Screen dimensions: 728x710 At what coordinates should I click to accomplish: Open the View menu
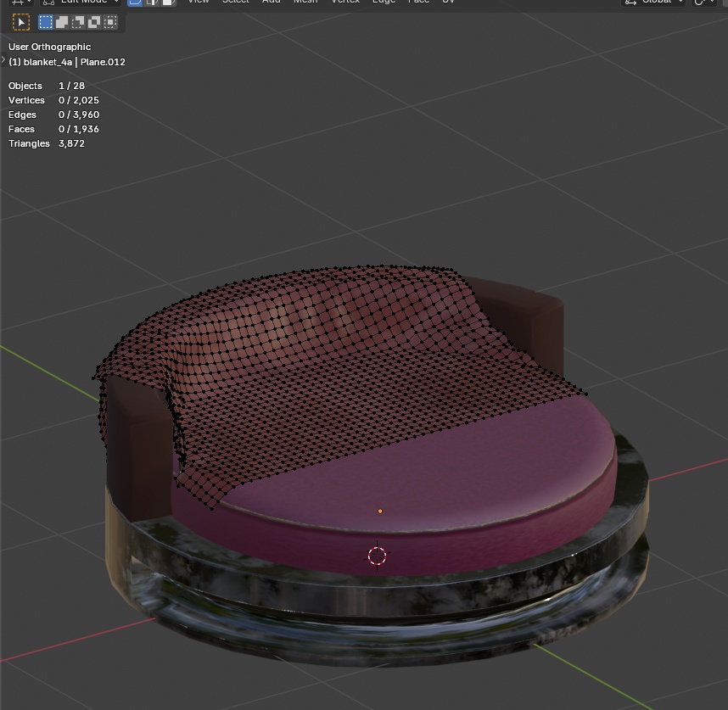pyautogui.click(x=199, y=2)
